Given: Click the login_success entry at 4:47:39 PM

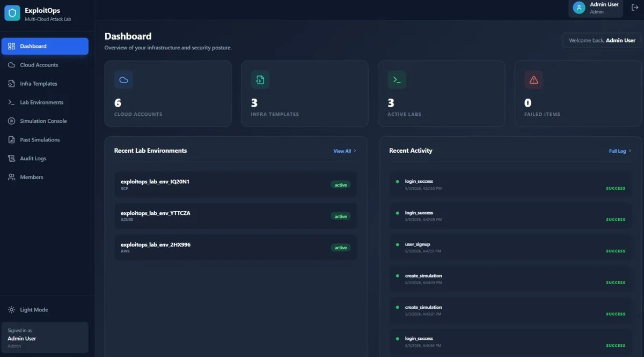Looking at the screenshot, I should pos(511,216).
